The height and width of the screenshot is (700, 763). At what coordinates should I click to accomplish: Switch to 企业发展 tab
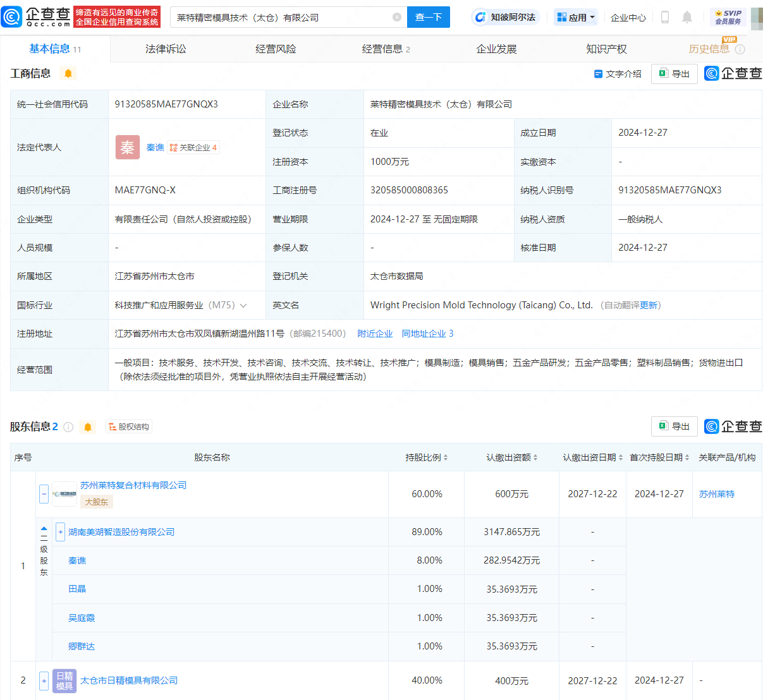(x=496, y=49)
